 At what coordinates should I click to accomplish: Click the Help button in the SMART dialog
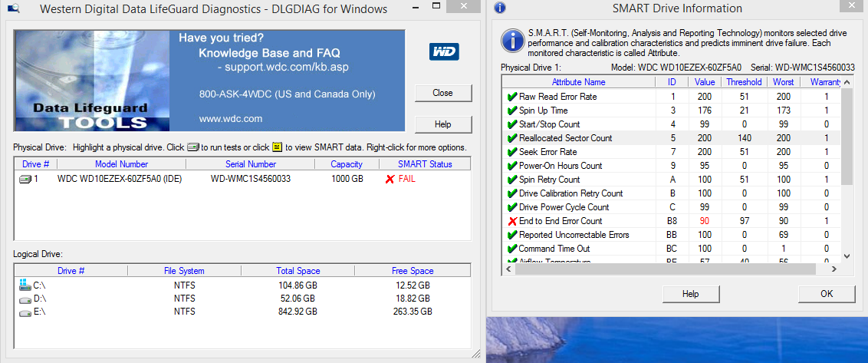(x=690, y=294)
